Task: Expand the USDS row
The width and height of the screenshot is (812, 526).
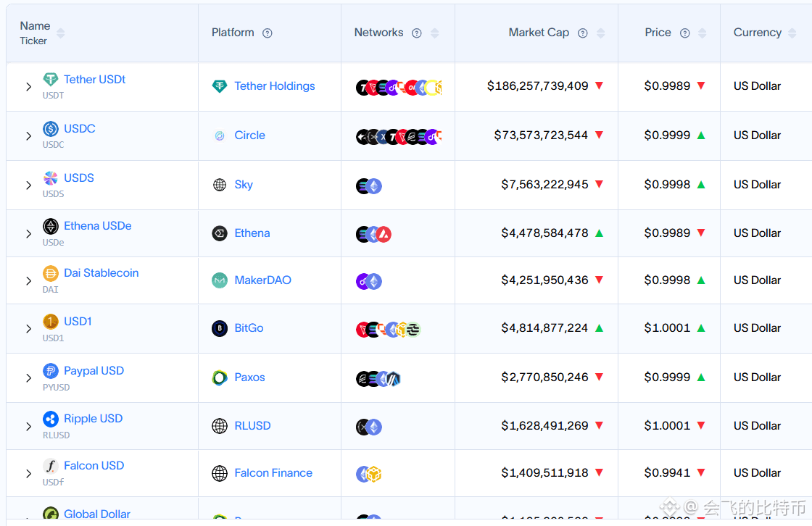Action: pyautogui.click(x=28, y=185)
